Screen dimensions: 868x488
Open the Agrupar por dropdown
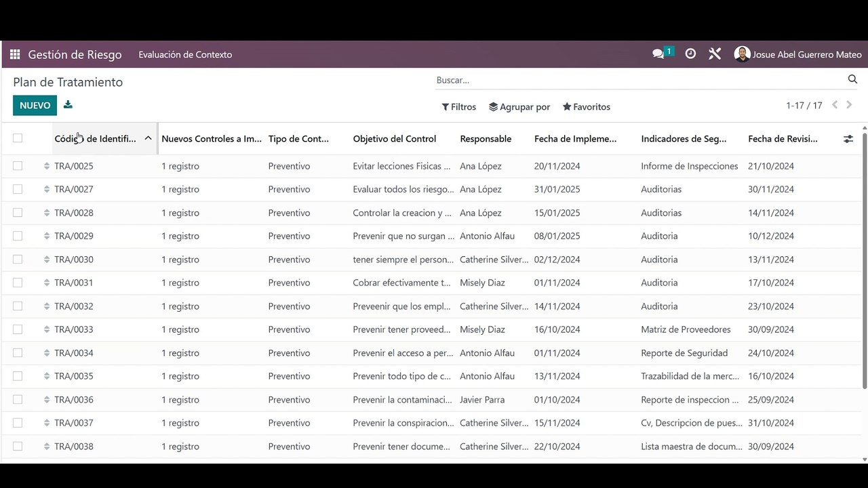[x=519, y=107]
